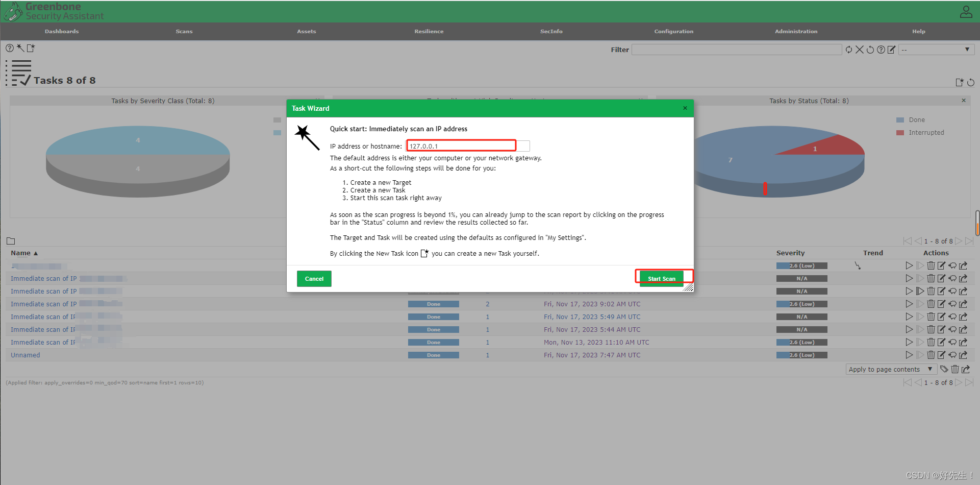Go to last page, bottom pagination arrow
This screenshot has width=980, height=485.
coord(969,382)
